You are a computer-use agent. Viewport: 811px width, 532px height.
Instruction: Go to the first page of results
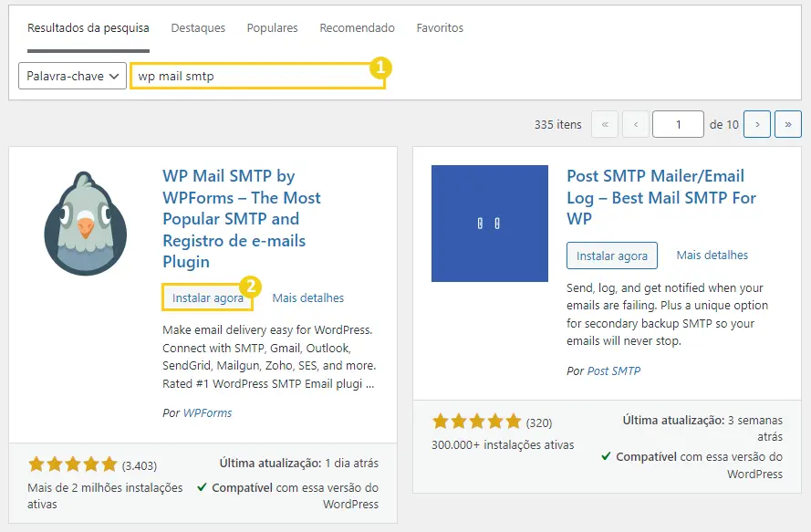point(605,124)
